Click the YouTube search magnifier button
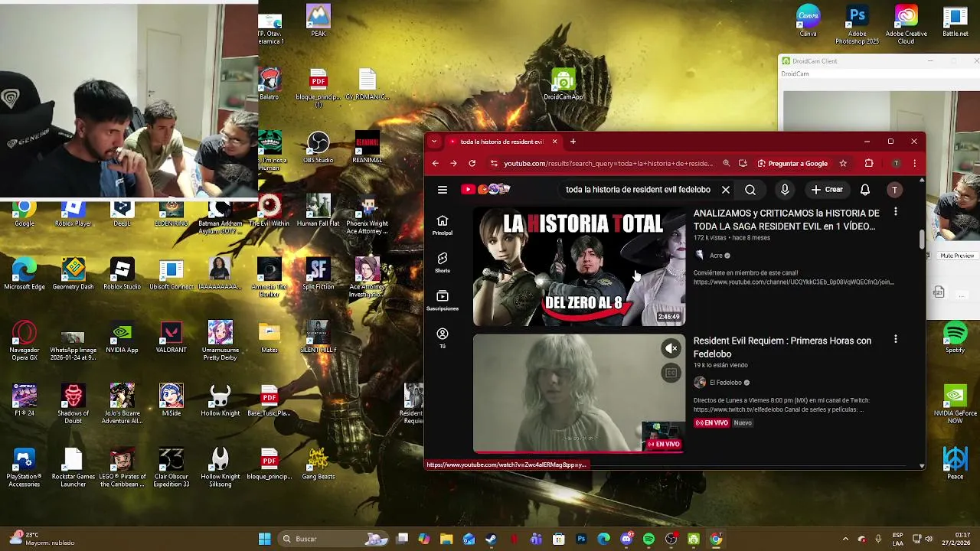This screenshot has height=551, width=980. (x=750, y=190)
